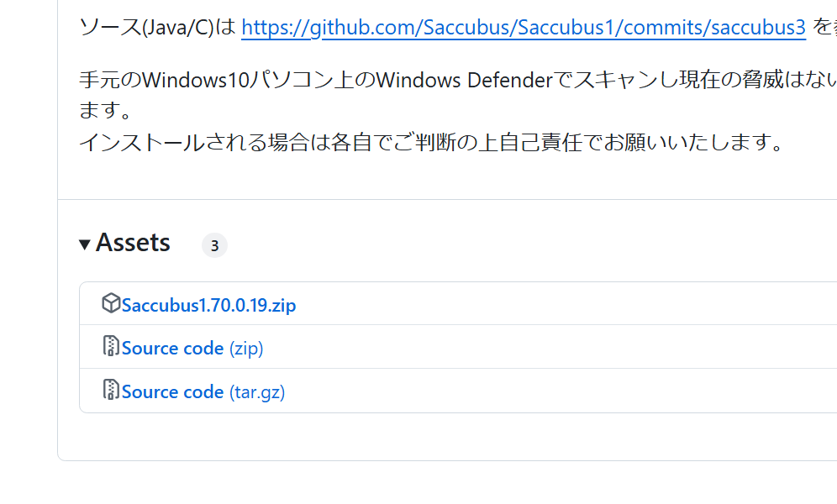Open the Saccubus1 GitHub commits link
This screenshot has width=837, height=504.
tap(523, 28)
